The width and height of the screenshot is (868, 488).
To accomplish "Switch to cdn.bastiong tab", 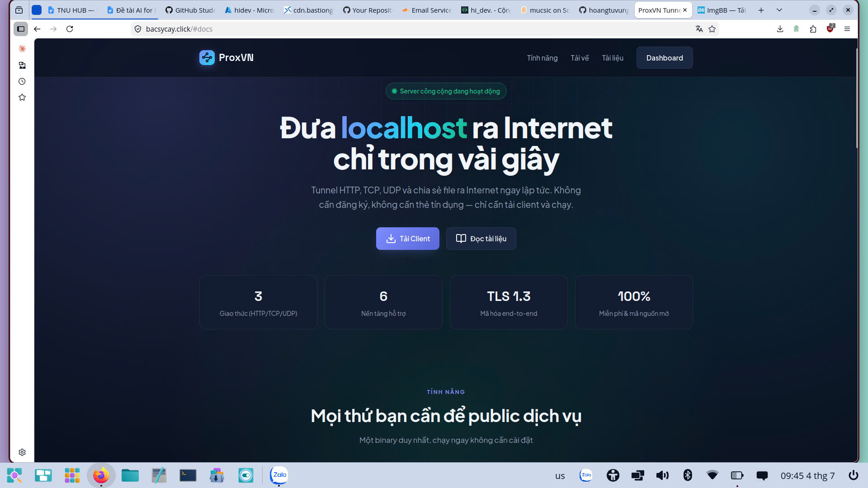I will point(308,10).
